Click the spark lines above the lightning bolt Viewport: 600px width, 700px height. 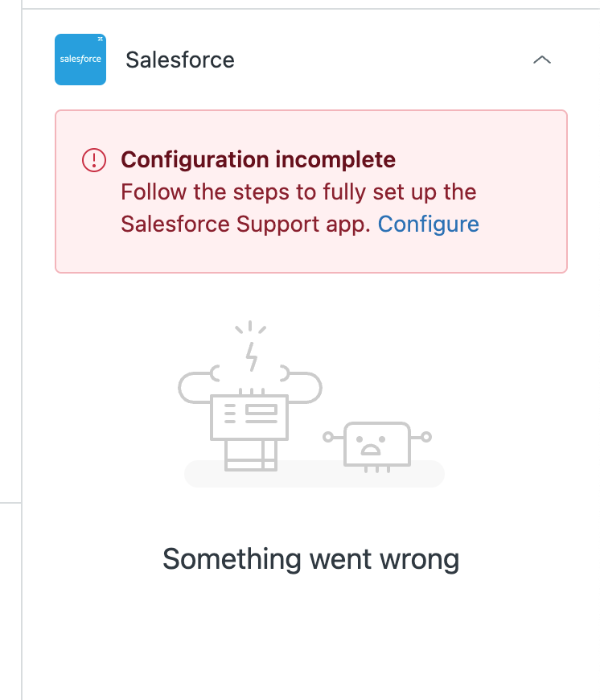[x=250, y=327]
